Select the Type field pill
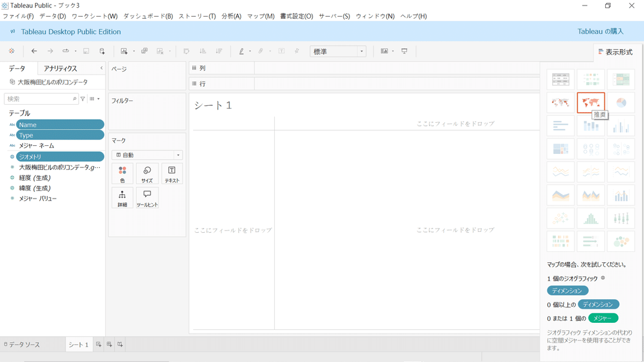The height and width of the screenshot is (362, 644). coord(60,135)
